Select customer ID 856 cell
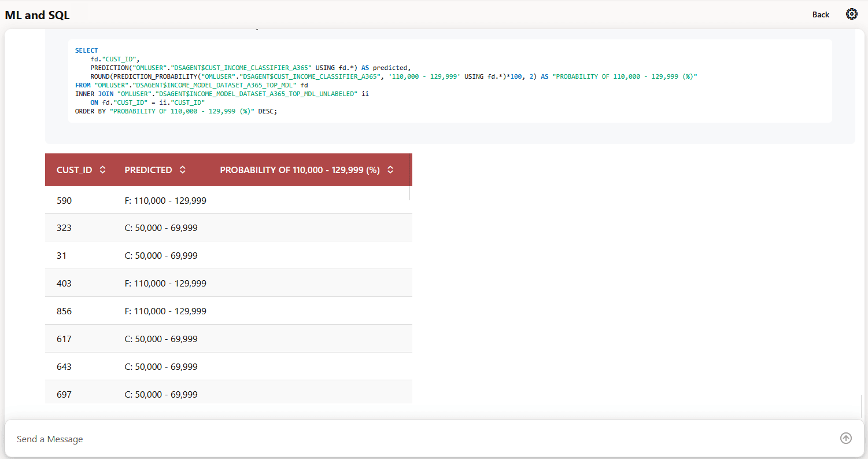 coord(64,311)
